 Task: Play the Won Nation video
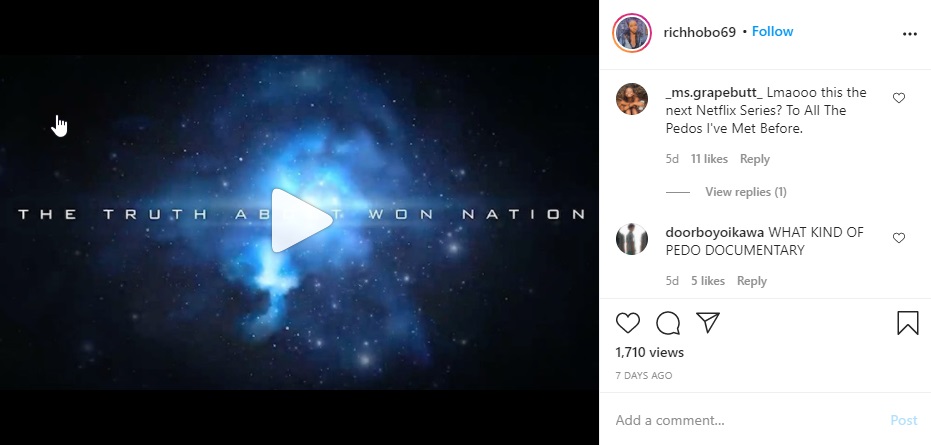point(302,220)
